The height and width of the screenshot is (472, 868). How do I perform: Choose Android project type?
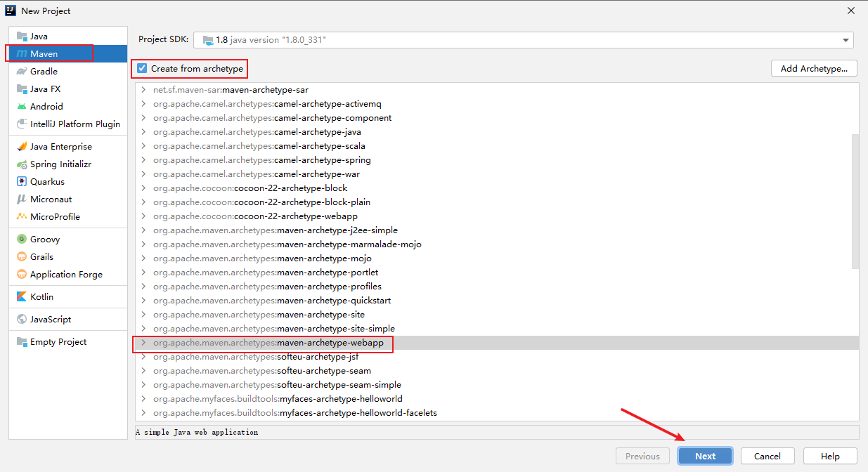68,106
